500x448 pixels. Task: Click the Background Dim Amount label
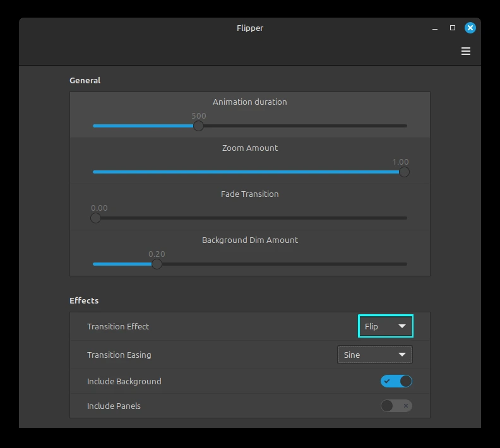[249, 240]
